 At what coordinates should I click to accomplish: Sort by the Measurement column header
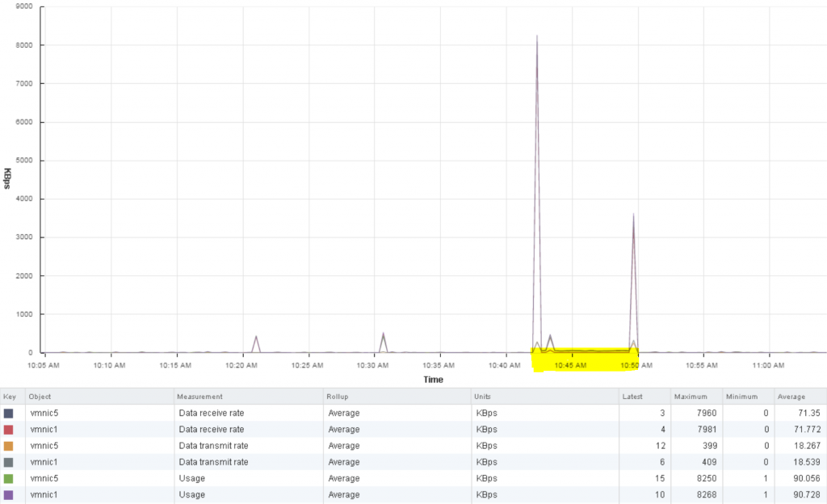click(x=199, y=397)
